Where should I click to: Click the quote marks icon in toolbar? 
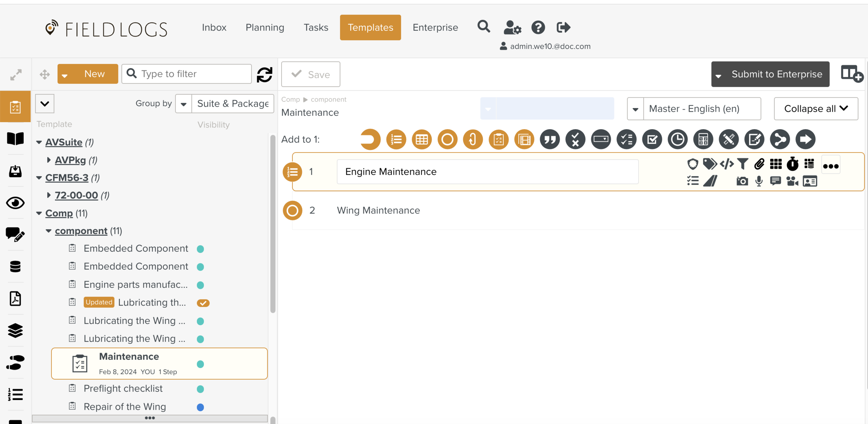pyautogui.click(x=550, y=140)
